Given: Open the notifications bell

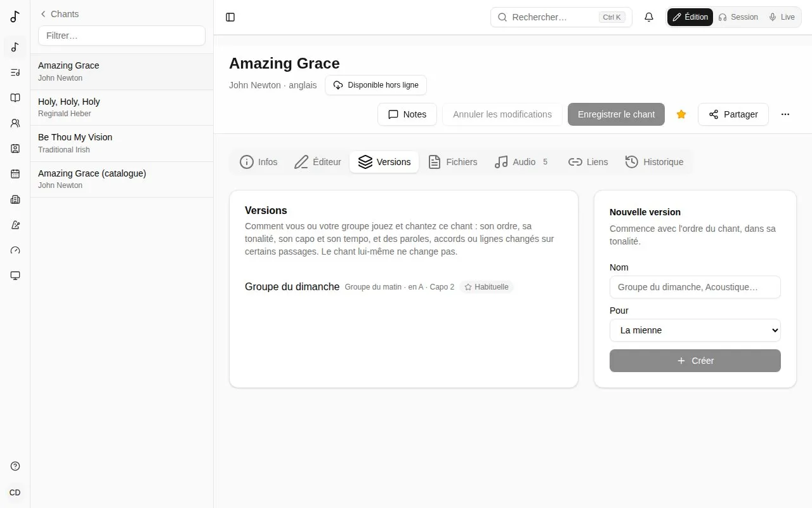Looking at the screenshot, I should (x=649, y=17).
